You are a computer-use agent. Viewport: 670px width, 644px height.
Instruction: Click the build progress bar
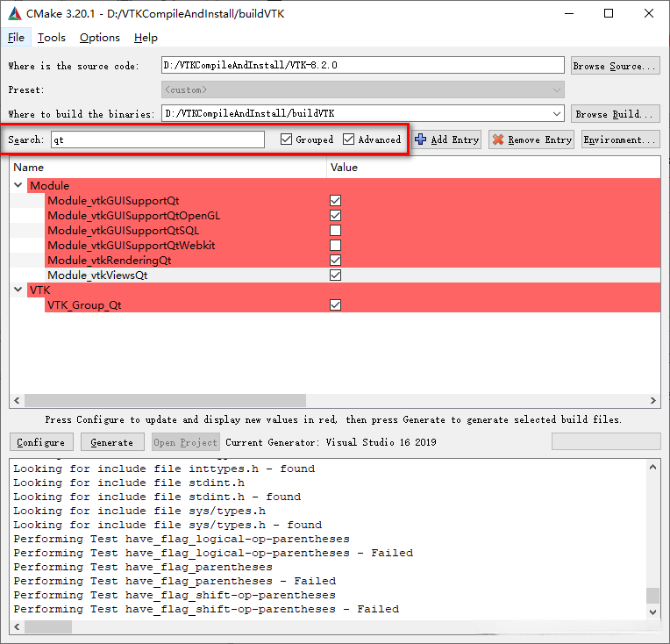tap(606, 441)
